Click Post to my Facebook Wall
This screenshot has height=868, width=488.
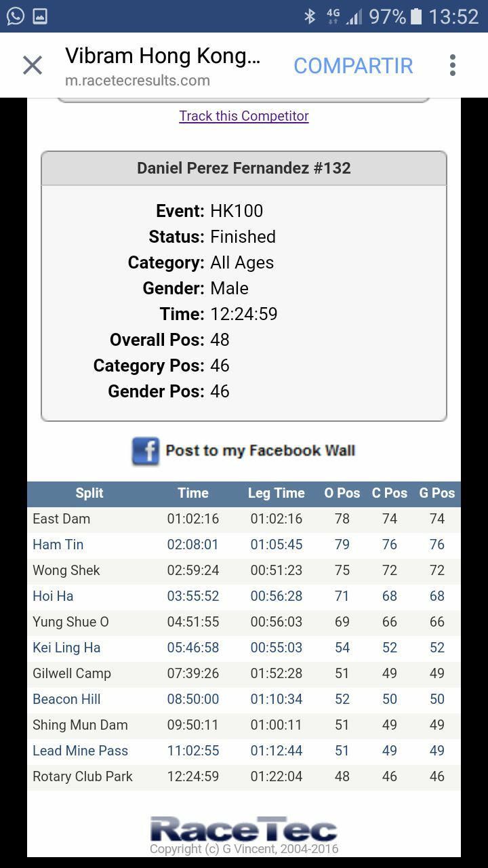260,451
